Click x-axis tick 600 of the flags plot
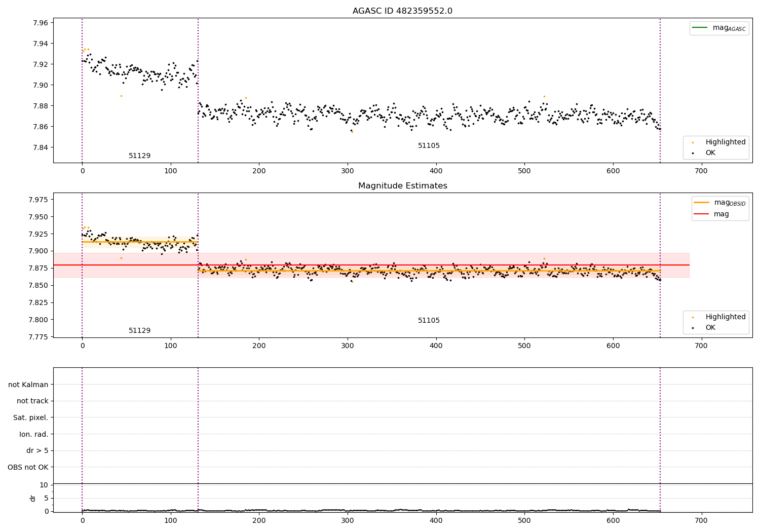Screen dimensions: 760x532 (613, 520)
